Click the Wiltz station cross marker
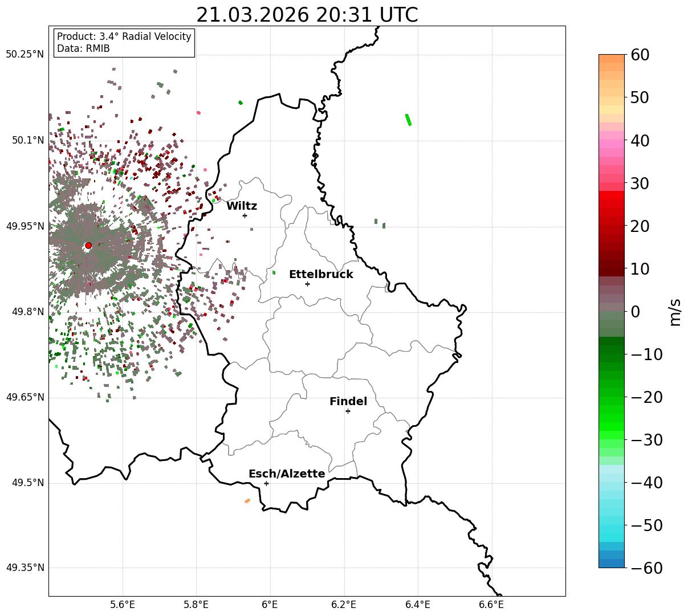The width and height of the screenshot is (688, 616). (245, 215)
